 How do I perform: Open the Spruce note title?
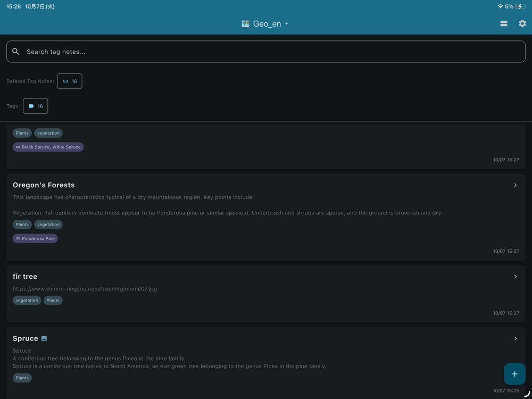[25, 338]
